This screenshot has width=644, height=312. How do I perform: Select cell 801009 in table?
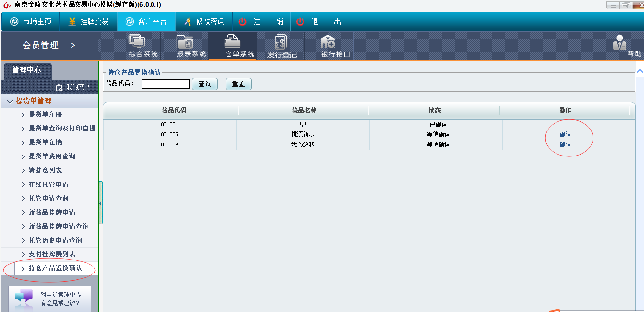pyautogui.click(x=170, y=145)
